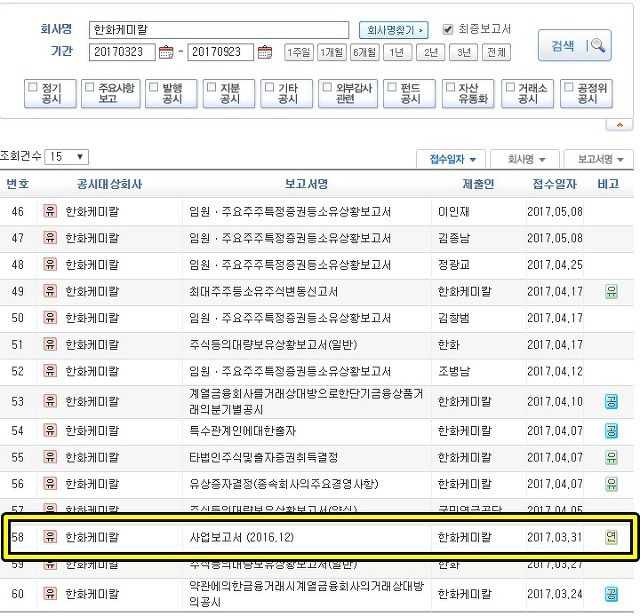
Task: Select the 3년 period button
Action: [463, 53]
